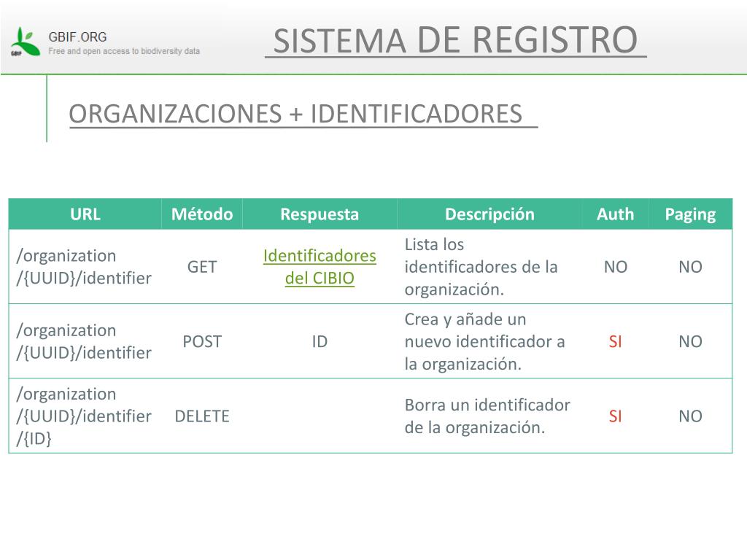Select the ORGANIZACIONES + IDENTIFICADORES heading
This screenshot has height=560, width=747.
pyautogui.click(x=296, y=114)
